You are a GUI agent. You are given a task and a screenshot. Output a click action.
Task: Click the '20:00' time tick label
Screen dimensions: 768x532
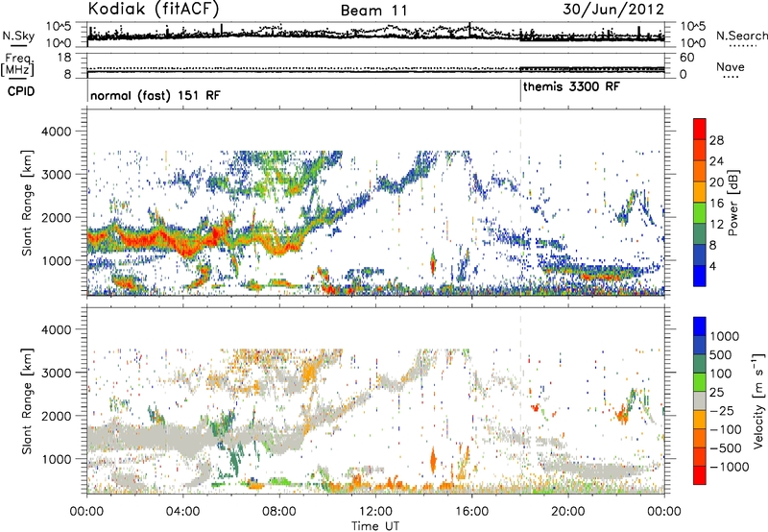568,512
